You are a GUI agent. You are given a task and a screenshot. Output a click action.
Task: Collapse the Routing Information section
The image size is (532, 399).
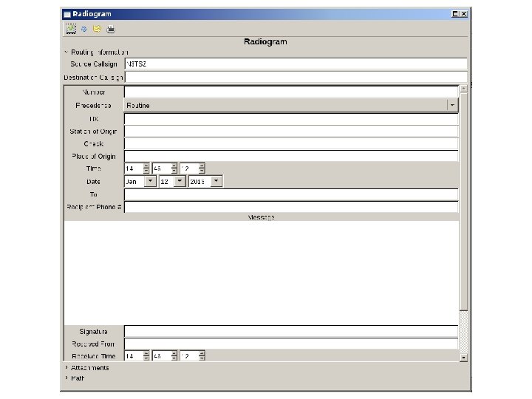point(66,52)
